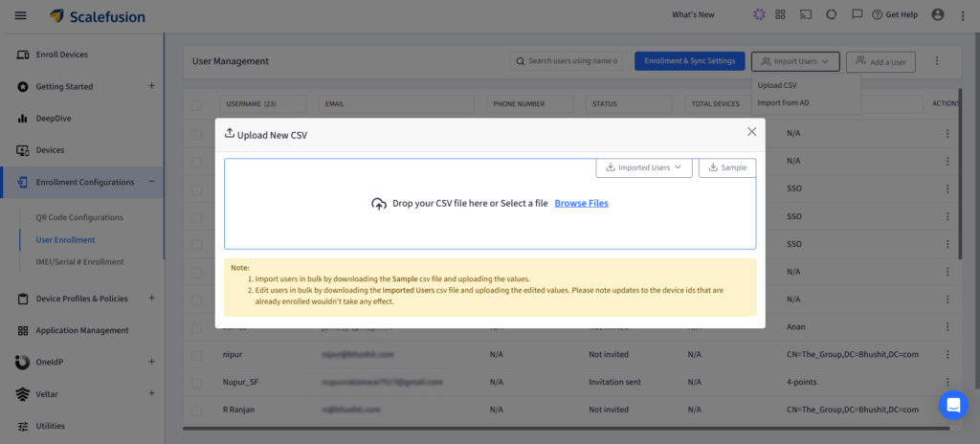The height and width of the screenshot is (444, 980).
Task: Toggle select-all users checkbox
Action: [196, 104]
